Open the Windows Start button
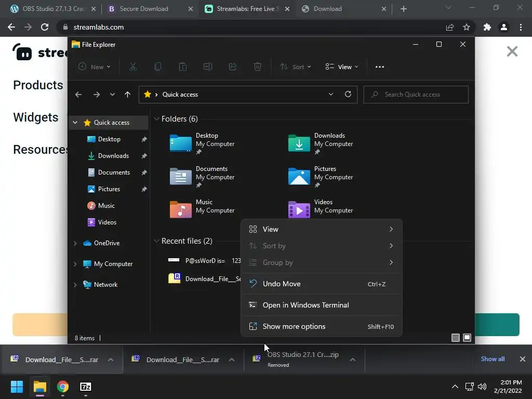This screenshot has width=532, height=399. click(17, 387)
